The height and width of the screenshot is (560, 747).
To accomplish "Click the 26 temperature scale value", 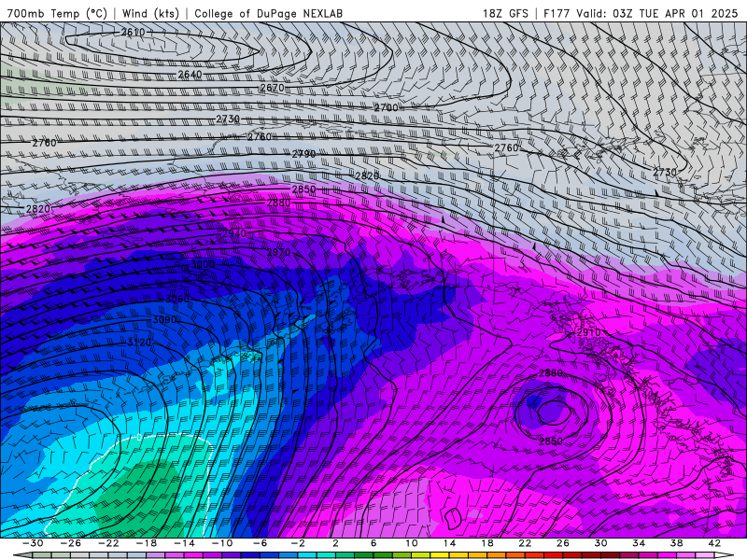I will (x=563, y=543).
